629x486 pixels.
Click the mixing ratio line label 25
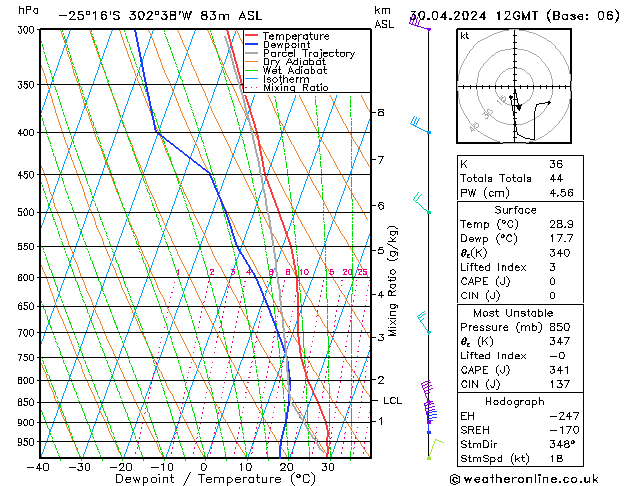tap(362, 272)
